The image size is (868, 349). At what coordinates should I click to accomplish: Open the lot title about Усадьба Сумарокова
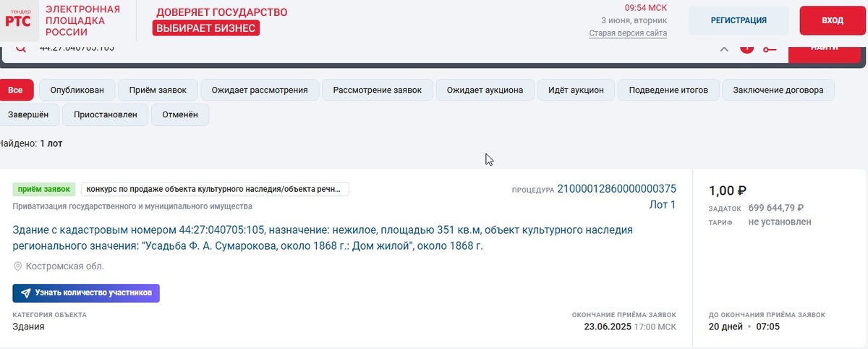point(323,238)
